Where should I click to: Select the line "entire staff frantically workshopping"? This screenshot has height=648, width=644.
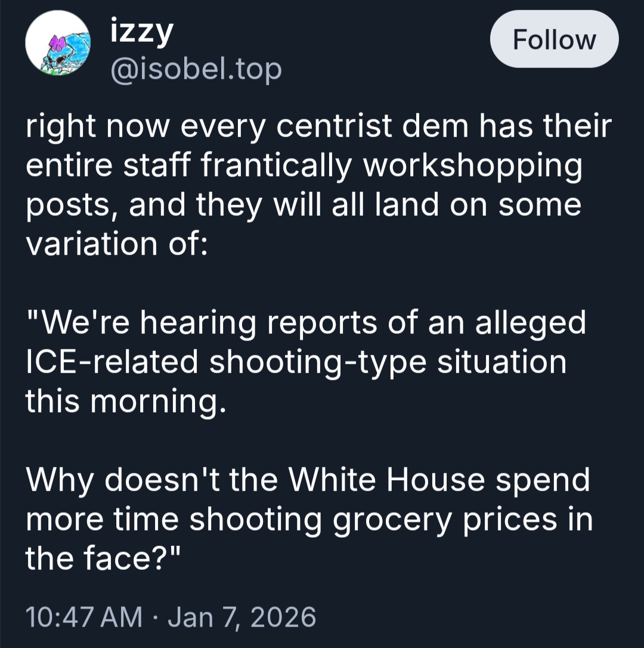tap(303, 166)
